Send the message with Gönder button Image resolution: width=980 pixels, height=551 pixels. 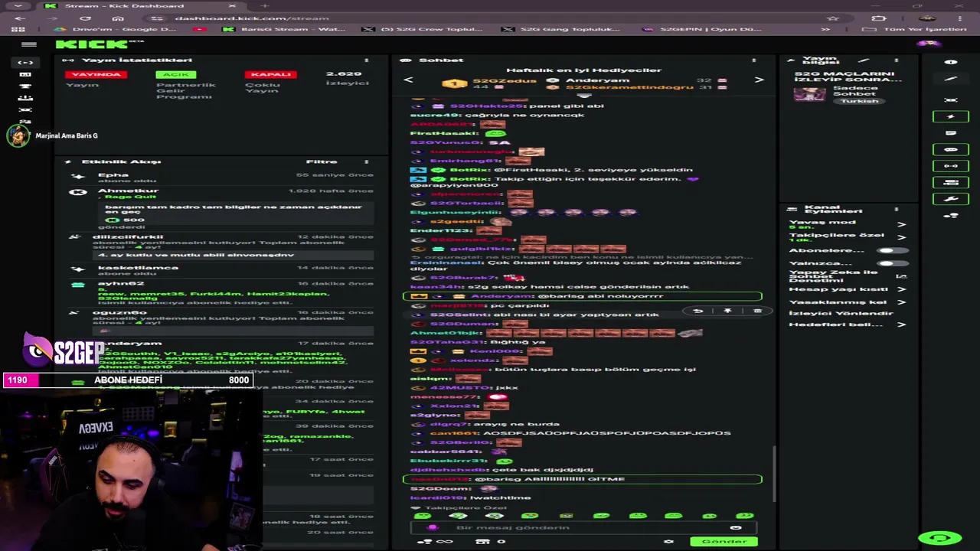click(724, 541)
